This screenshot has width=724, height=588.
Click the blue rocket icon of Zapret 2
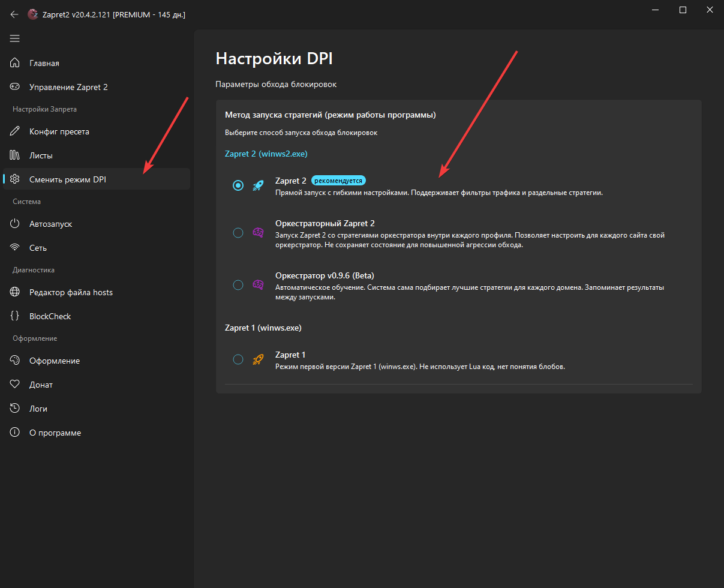point(259,185)
